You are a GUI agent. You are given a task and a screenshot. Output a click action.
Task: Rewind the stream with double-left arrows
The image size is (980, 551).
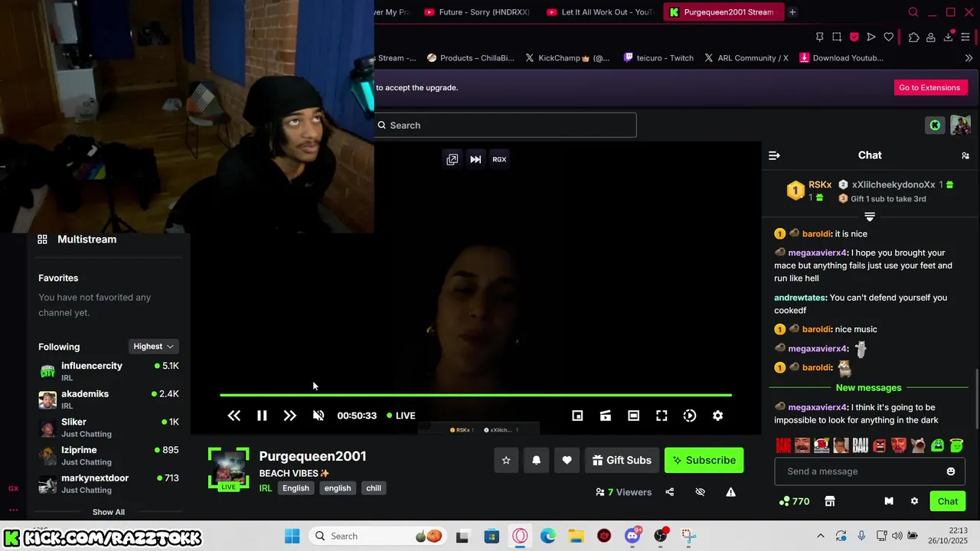click(234, 416)
